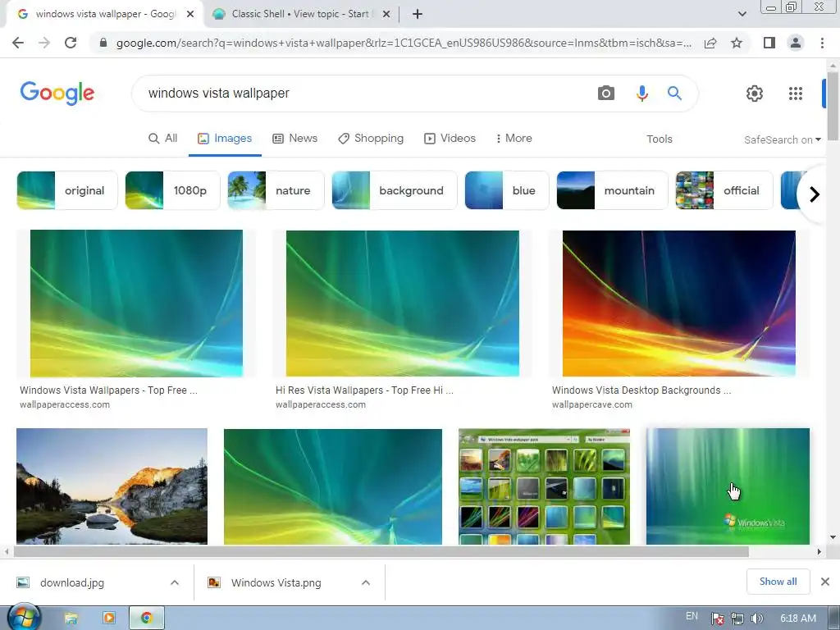Select the original suggestion chip
This screenshot has height=630, width=840.
pyautogui.click(x=67, y=190)
